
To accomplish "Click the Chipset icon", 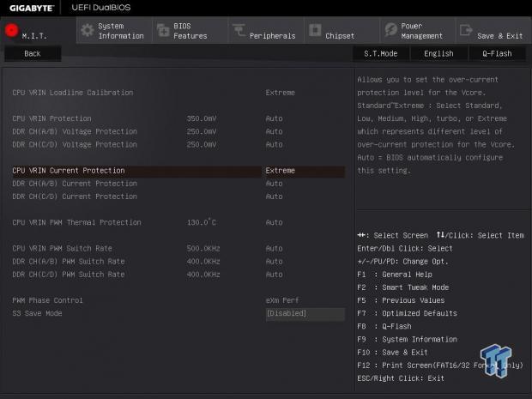I will [313, 31].
